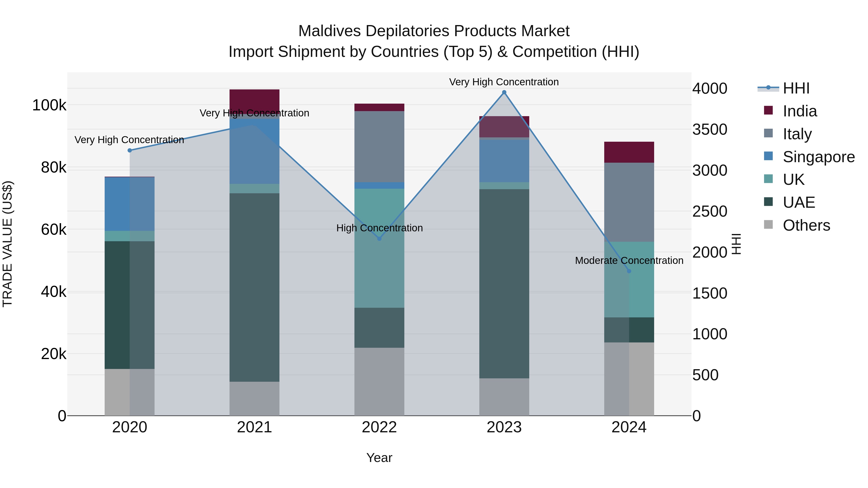
Task: Click the 2024 India bar segment
Action: pyautogui.click(x=629, y=152)
